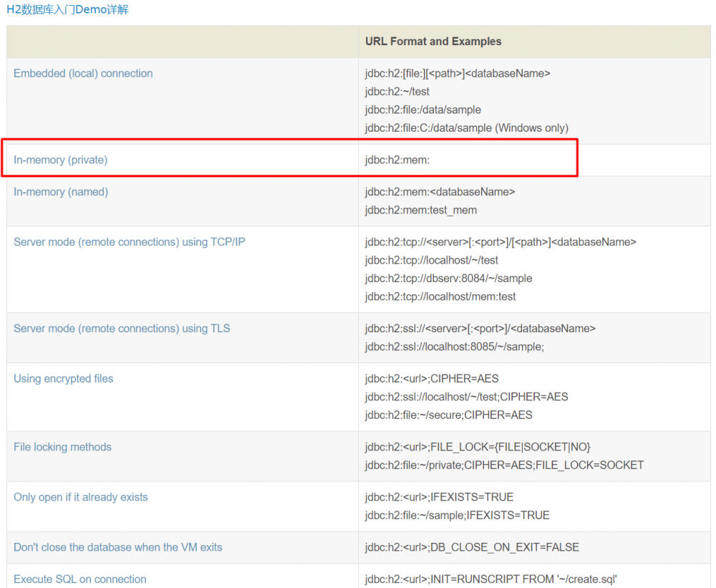Click the jdbc:h2:mem: URL text

pos(397,160)
